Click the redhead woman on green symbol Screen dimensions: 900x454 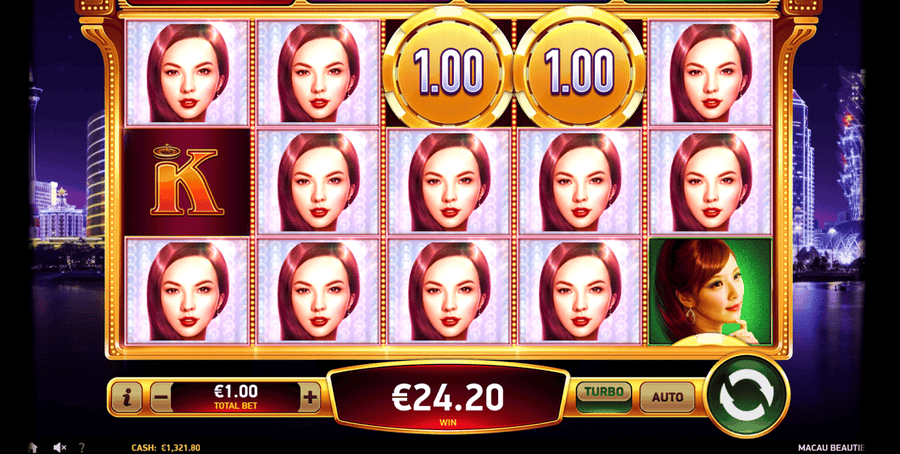[x=710, y=292]
